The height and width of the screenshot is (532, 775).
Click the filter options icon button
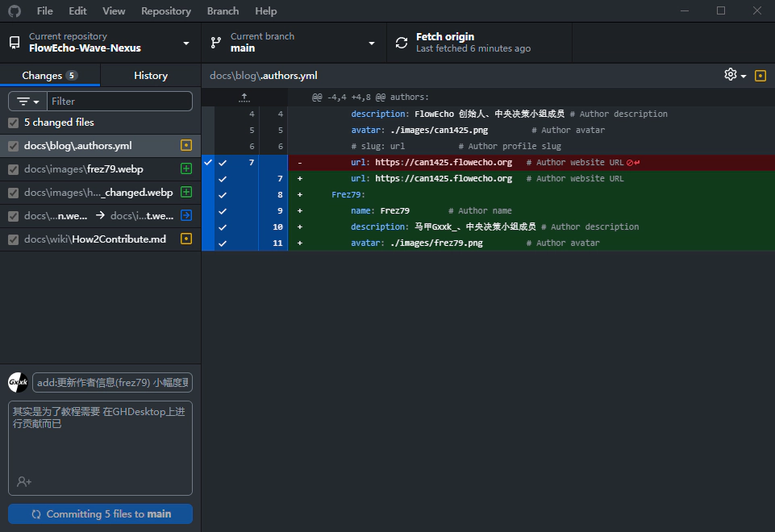coord(27,102)
